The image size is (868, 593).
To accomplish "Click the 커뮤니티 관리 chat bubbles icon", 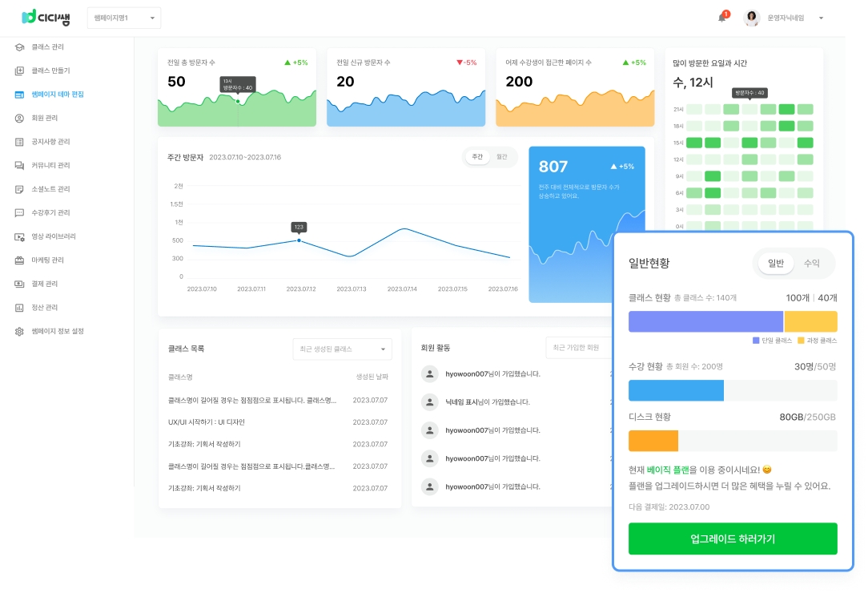I will [x=19, y=165].
